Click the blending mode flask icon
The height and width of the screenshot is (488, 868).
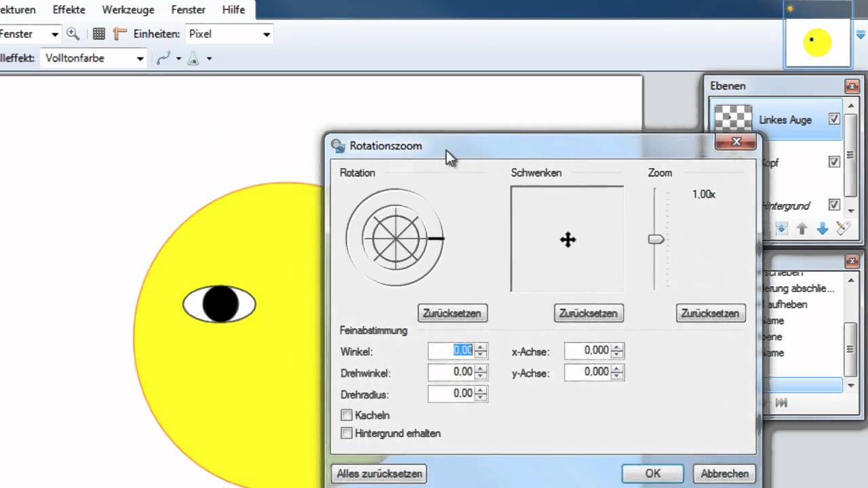pyautogui.click(x=193, y=58)
